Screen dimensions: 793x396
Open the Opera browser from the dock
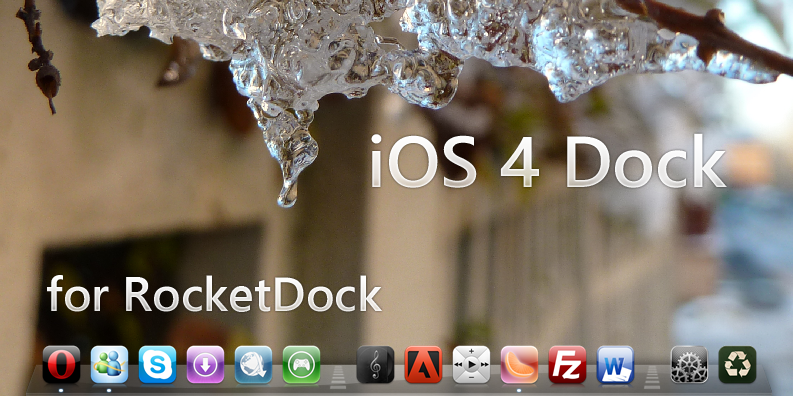(61, 364)
